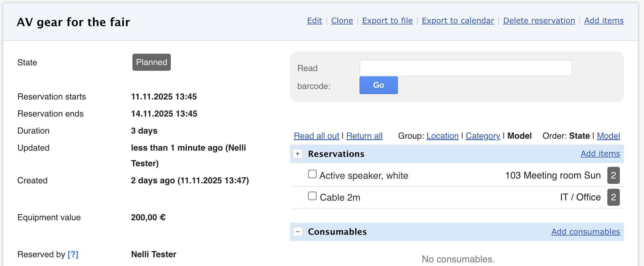Screen dimensions: 644x266
Task: Open Add consumables link
Action: pyautogui.click(x=585, y=232)
